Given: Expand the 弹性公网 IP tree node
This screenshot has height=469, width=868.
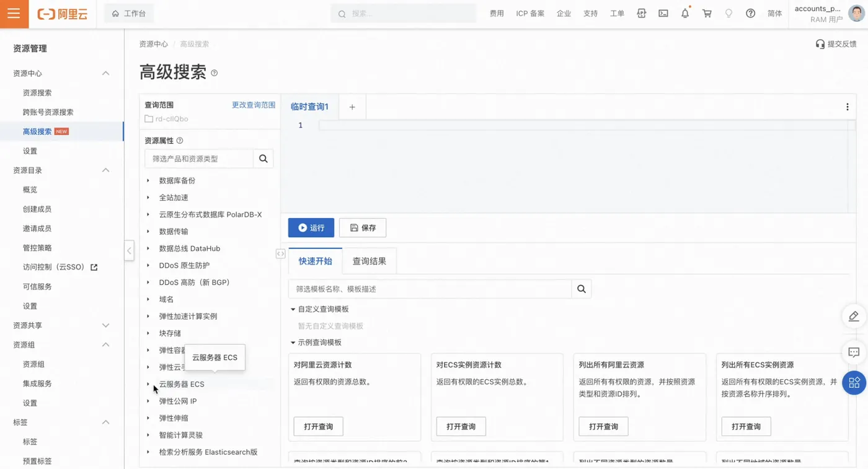Looking at the screenshot, I should click(148, 401).
